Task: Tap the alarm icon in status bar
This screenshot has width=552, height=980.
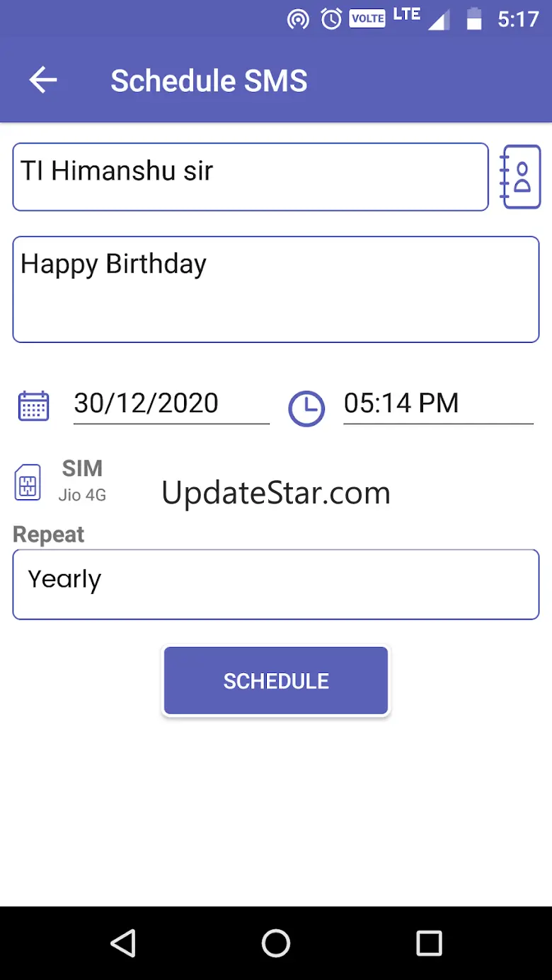Action: click(x=331, y=19)
